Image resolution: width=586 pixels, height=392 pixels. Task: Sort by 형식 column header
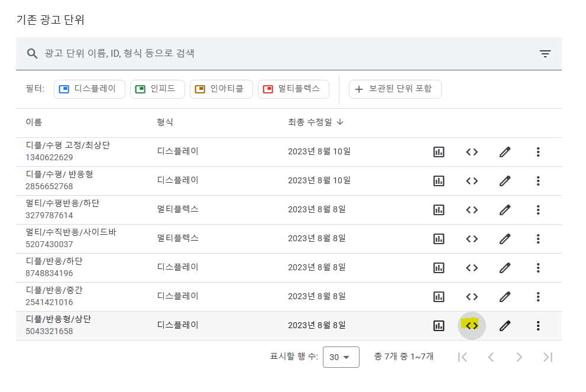[x=165, y=122]
